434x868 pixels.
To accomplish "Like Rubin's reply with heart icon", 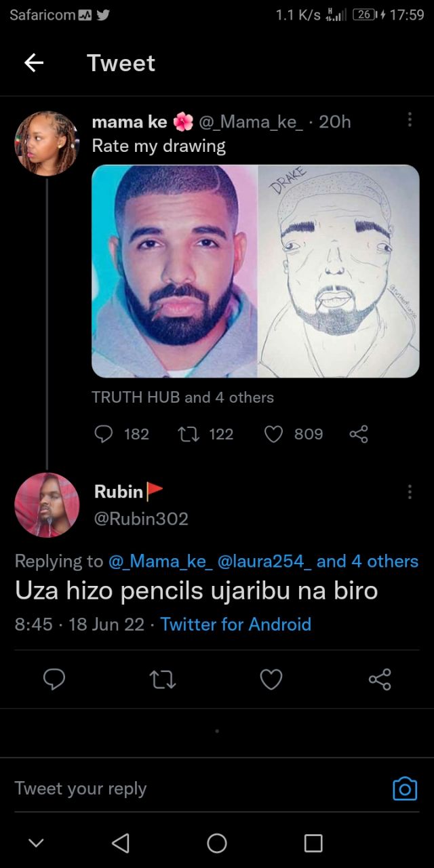I will 271,679.
